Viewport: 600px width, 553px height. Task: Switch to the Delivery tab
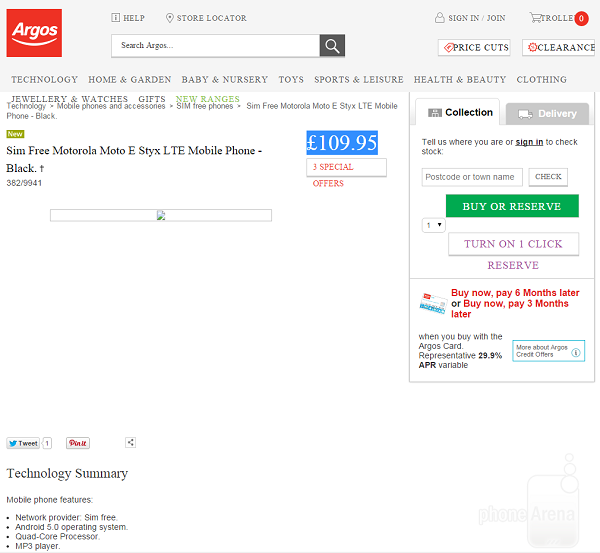(x=547, y=114)
